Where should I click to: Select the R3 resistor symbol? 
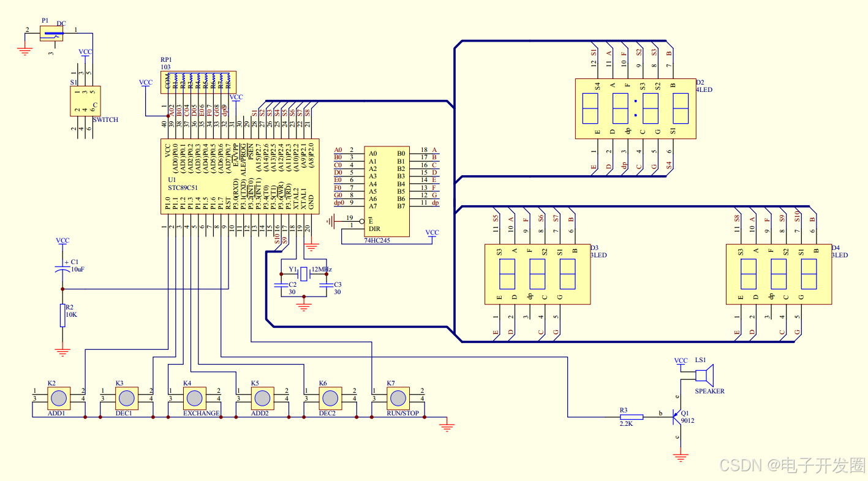coord(631,417)
